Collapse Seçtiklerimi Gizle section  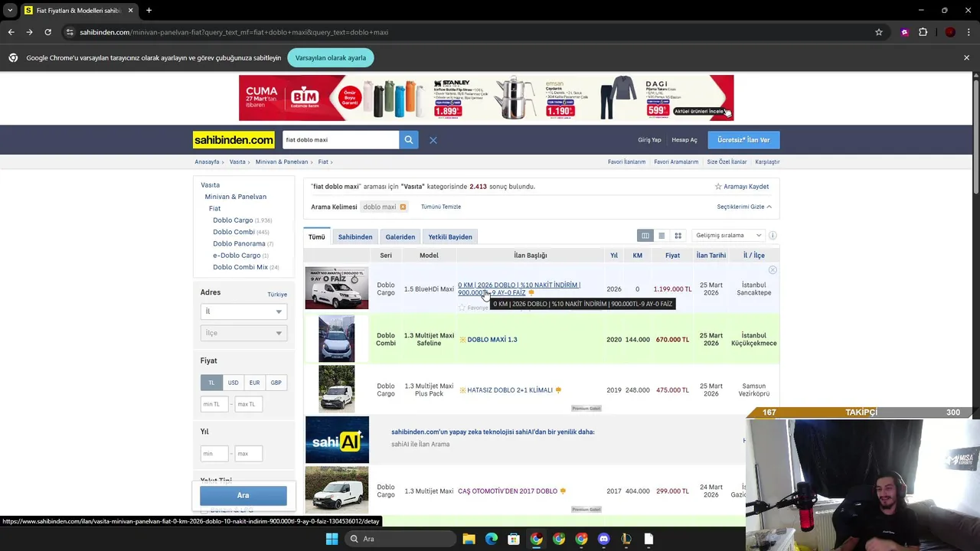(743, 207)
